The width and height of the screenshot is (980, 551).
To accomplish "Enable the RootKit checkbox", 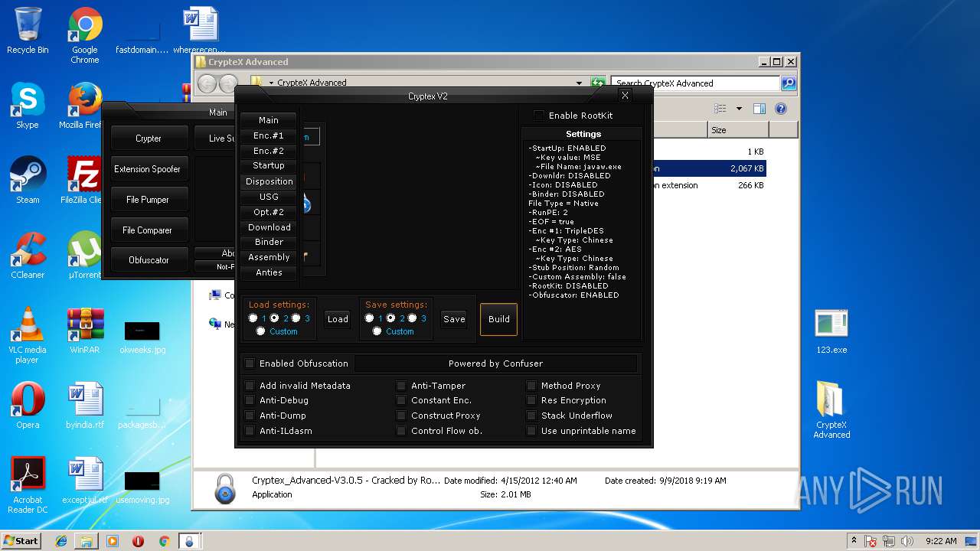I will 539,116.
